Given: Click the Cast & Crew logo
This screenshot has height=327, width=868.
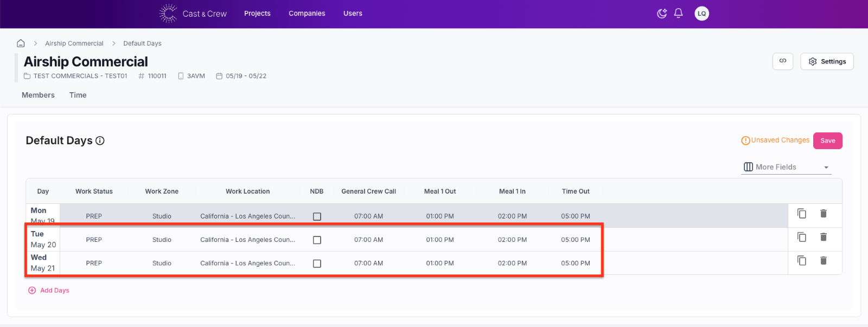Looking at the screenshot, I should [193, 14].
